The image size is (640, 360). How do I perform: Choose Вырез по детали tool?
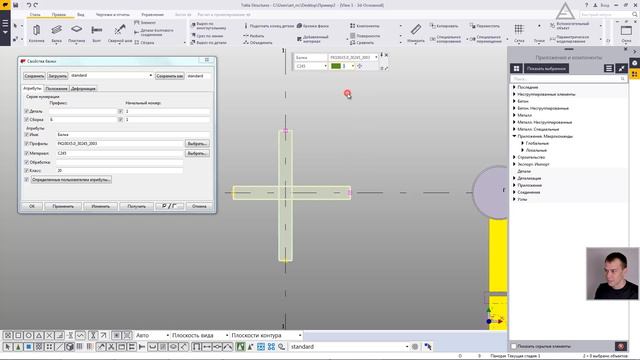(209, 42)
